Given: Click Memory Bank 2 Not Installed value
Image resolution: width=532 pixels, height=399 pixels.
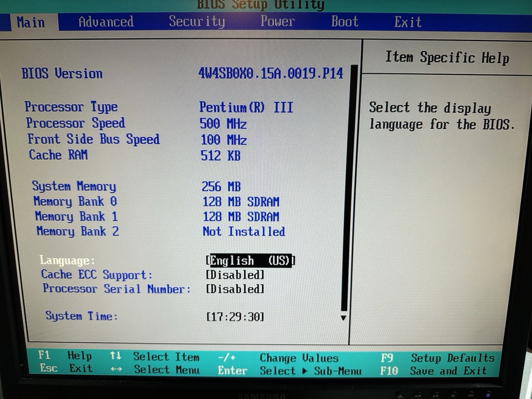Looking at the screenshot, I should (x=244, y=231).
